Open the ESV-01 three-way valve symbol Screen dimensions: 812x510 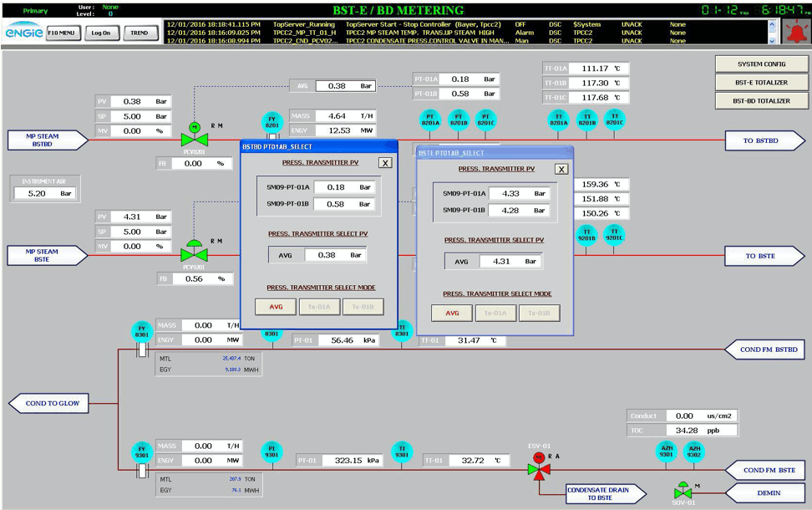tap(539, 467)
